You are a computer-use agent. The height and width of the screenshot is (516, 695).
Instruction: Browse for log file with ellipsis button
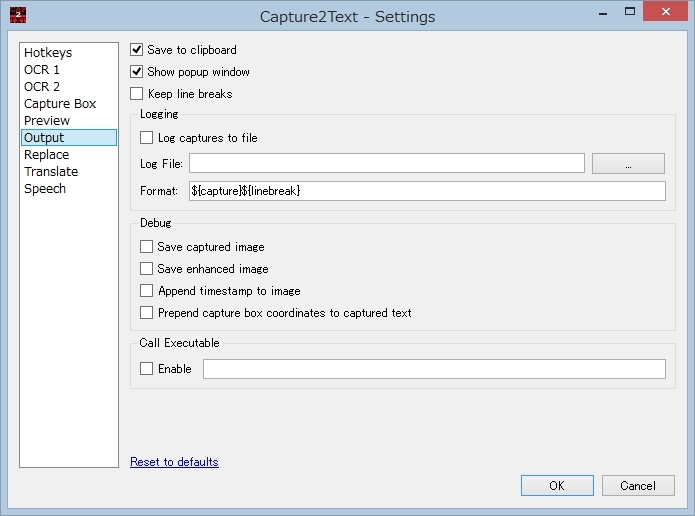pyautogui.click(x=628, y=164)
